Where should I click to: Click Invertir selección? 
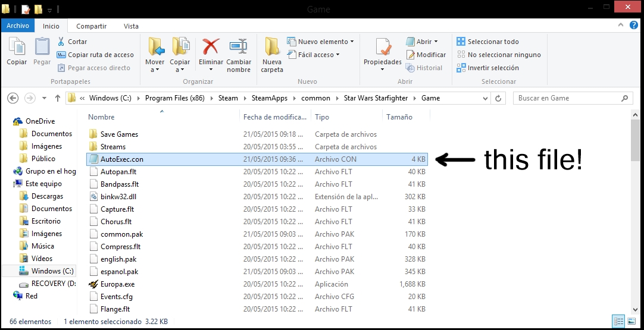pyautogui.click(x=487, y=68)
